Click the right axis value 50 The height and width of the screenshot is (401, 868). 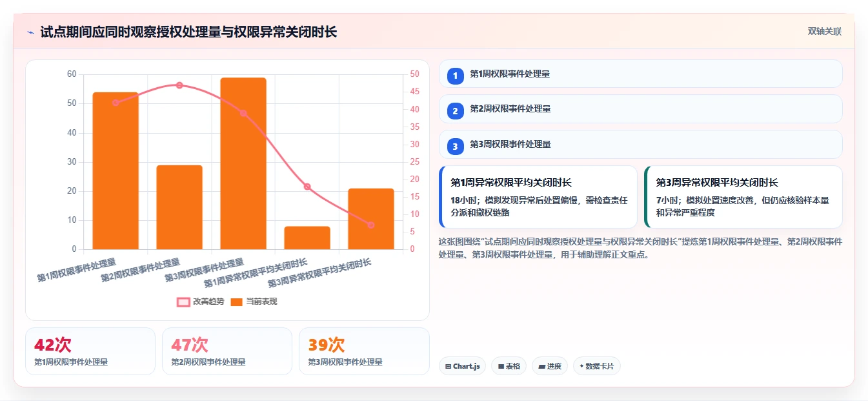[414, 74]
